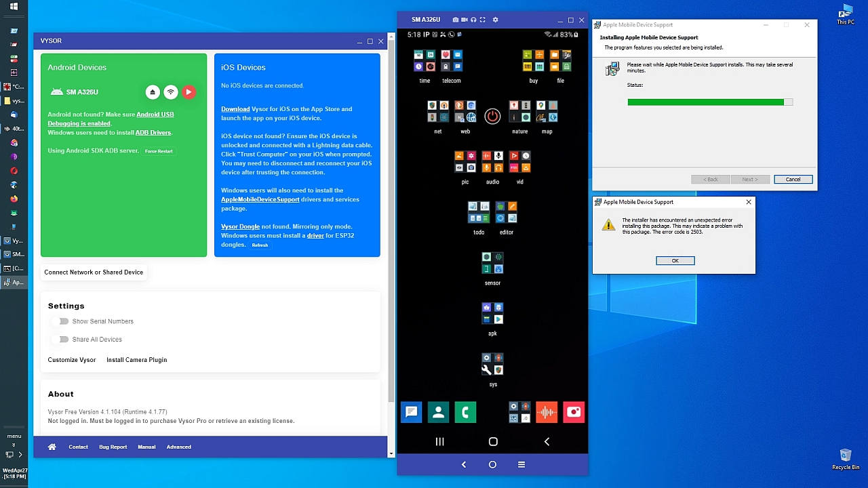
Task: Click Force Restart ADB server button
Action: pos(159,151)
